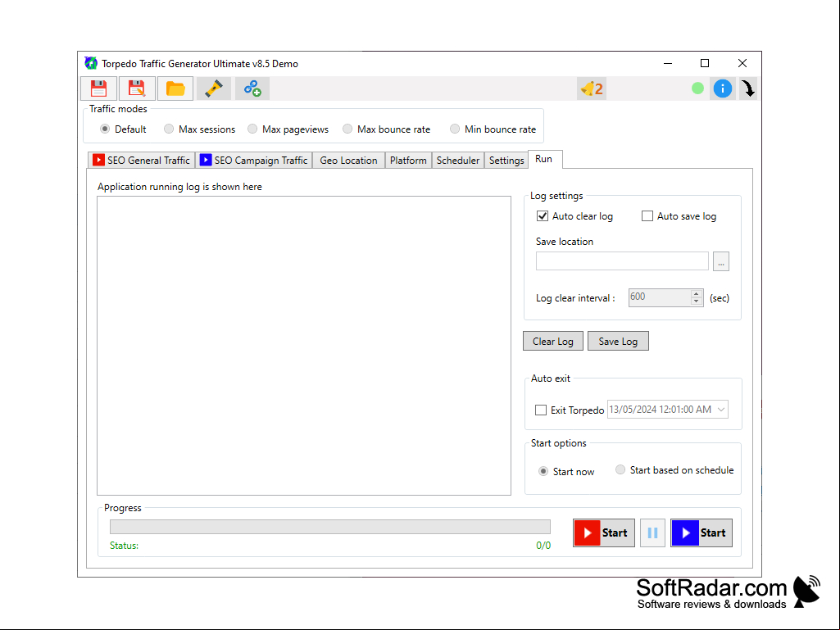
Task: Expand the exit date-time dropdown arrow
Action: tap(721, 410)
